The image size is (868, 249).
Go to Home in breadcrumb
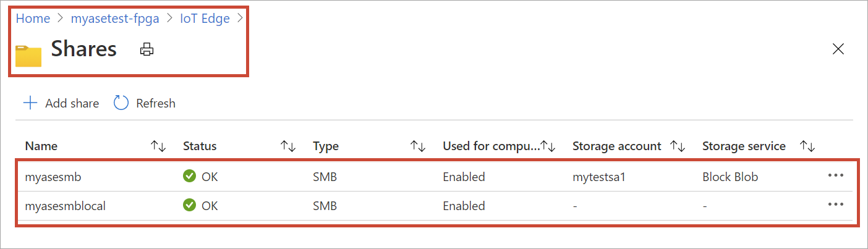pos(33,19)
